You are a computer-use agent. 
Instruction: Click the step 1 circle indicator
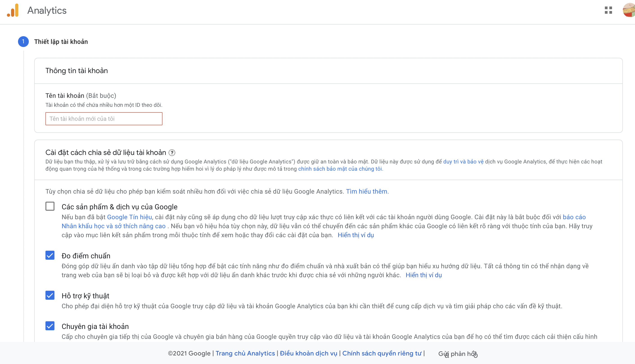pyautogui.click(x=23, y=42)
